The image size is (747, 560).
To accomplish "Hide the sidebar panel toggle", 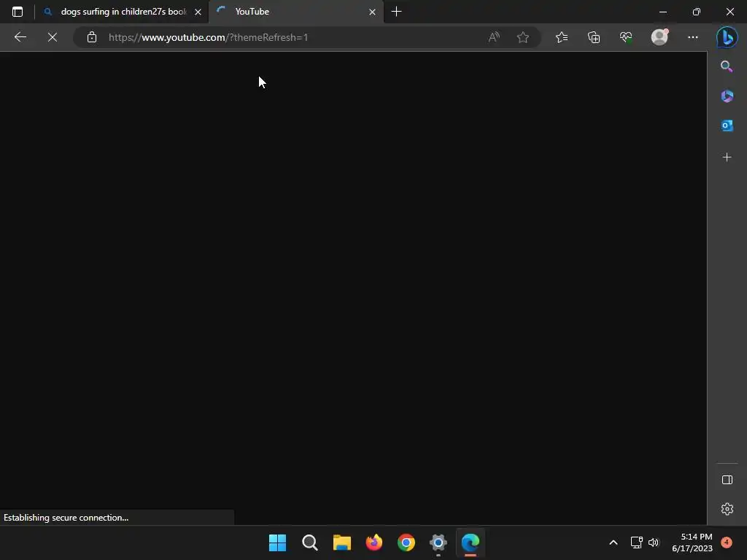I will tap(727, 480).
